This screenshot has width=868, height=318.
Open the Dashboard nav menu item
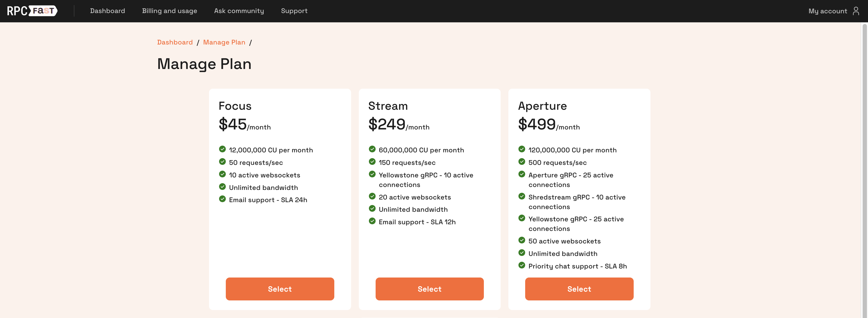[107, 11]
